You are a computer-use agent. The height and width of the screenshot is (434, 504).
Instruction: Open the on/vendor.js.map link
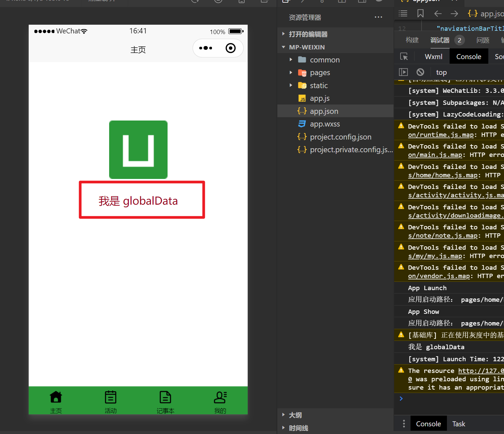pyautogui.click(x=439, y=276)
